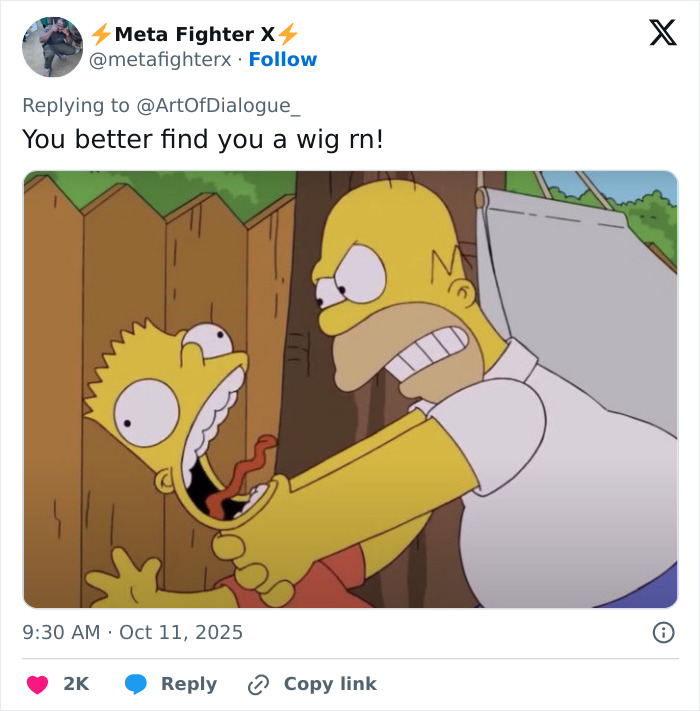The width and height of the screenshot is (700, 711).
Task: Open the @ArtOfDialogue_ mention
Action: tap(218, 106)
